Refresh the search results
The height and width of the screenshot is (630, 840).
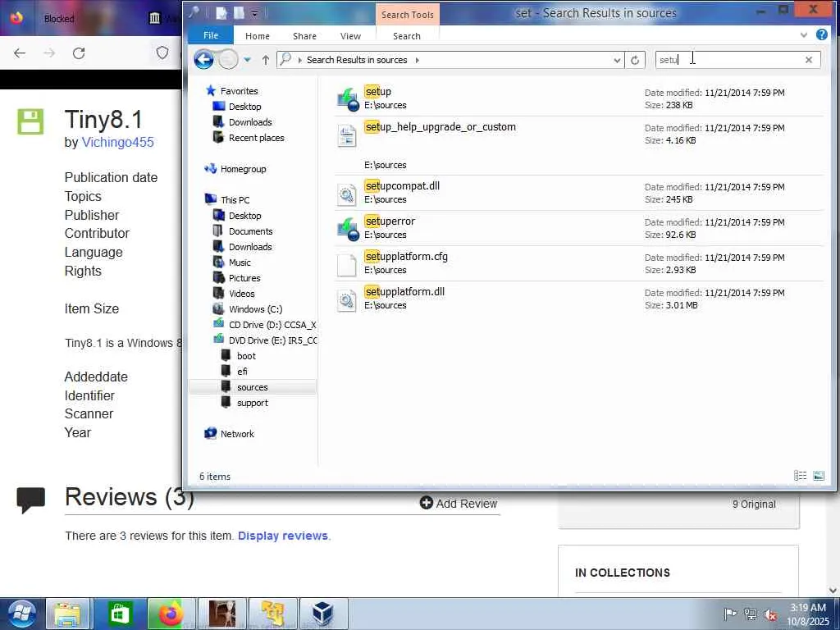pyautogui.click(x=635, y=60)
